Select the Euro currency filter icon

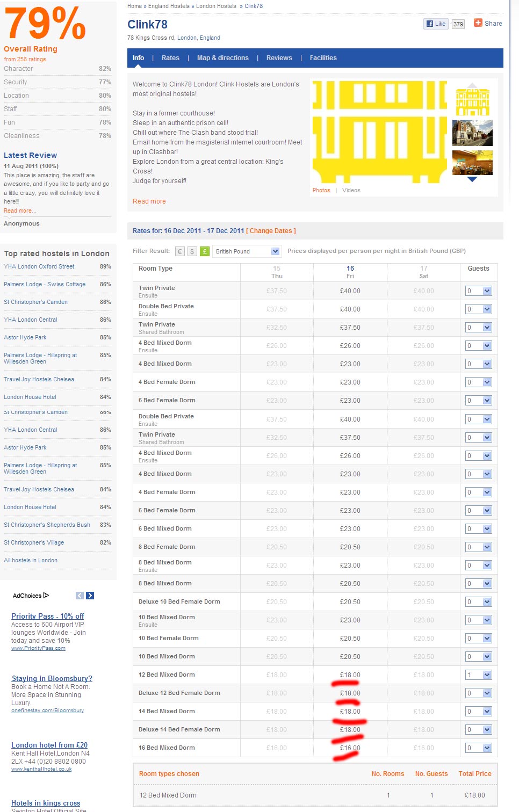tap(180, 251)
